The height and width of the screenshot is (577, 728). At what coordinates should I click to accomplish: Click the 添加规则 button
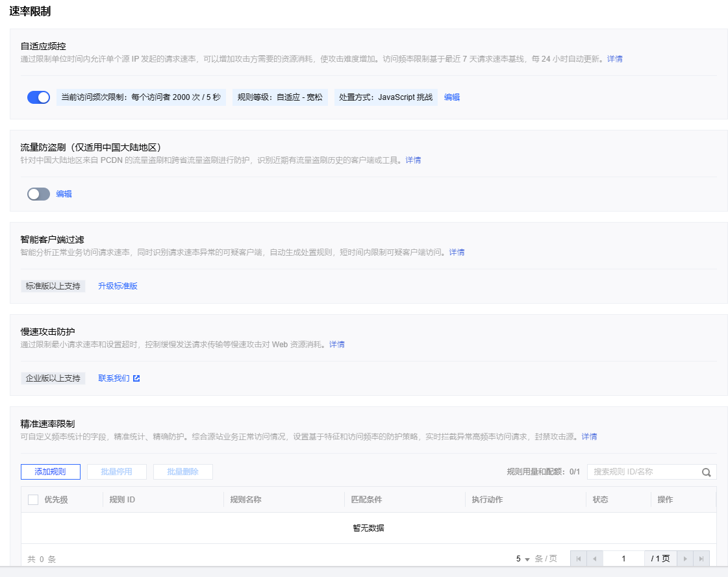coord(51,472)
